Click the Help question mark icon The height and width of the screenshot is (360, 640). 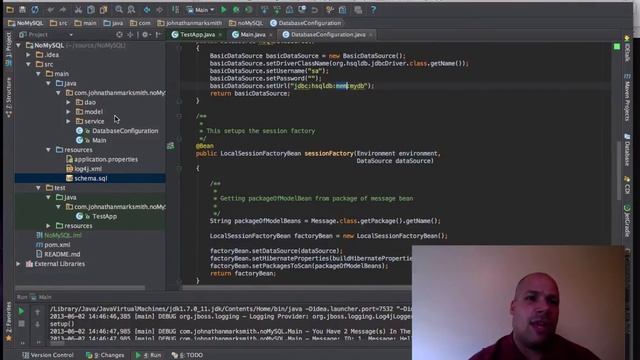(373, 9)
